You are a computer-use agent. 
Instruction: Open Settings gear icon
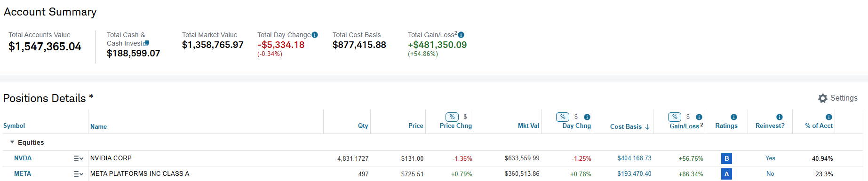coord(823,98)
